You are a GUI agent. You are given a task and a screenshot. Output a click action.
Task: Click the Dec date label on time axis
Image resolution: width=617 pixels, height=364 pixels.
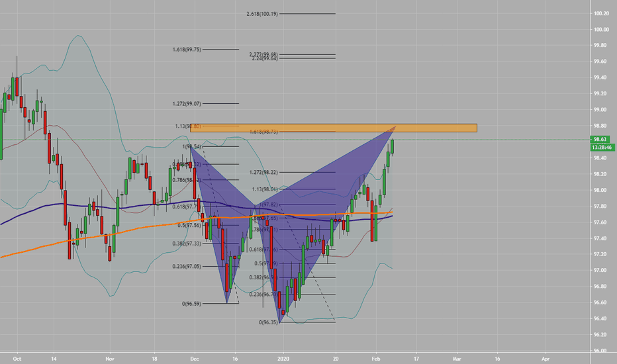click(x=195, y=359)
